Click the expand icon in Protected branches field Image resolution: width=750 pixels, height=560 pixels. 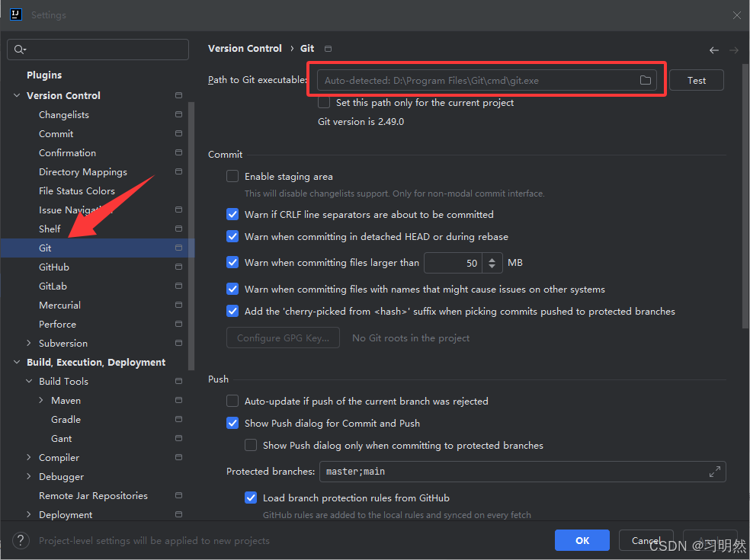(x=715, y=472)
